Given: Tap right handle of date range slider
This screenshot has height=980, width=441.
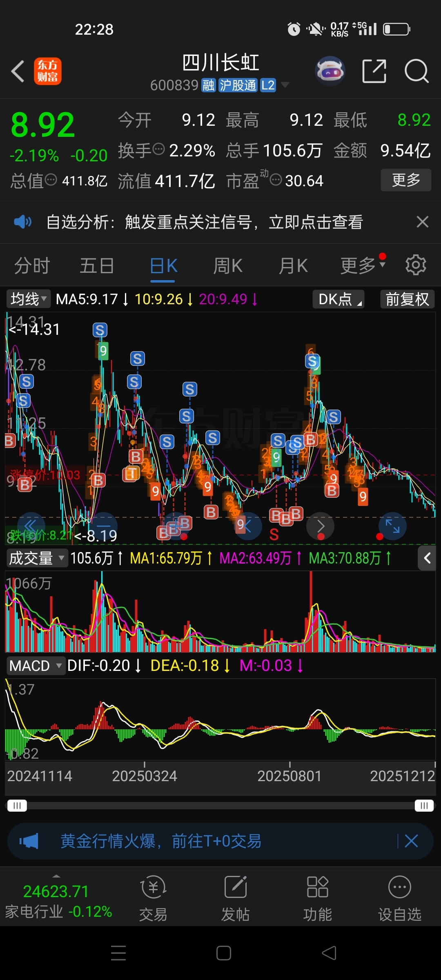Looking at the screenshot, I should tap(424, 806).
